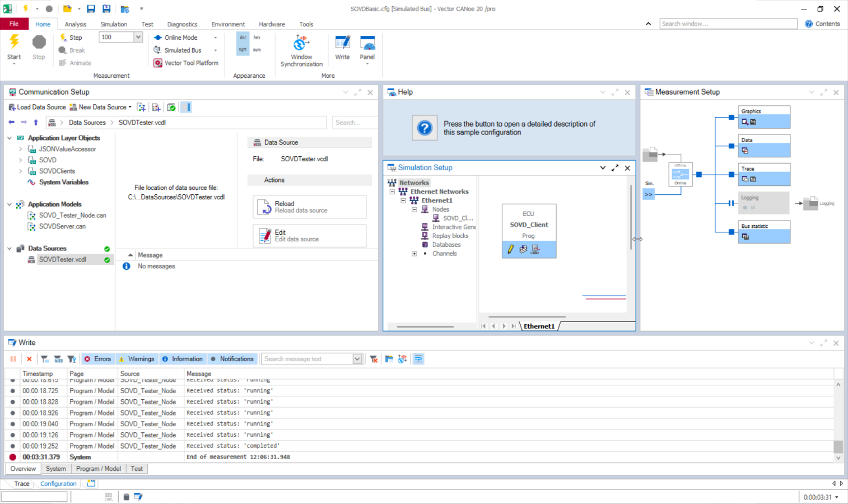The width and height of the screenshot is (848, 504).
Task: Click the Offline/Online switch block in Measurement Setup
Action: coord(681,175)
